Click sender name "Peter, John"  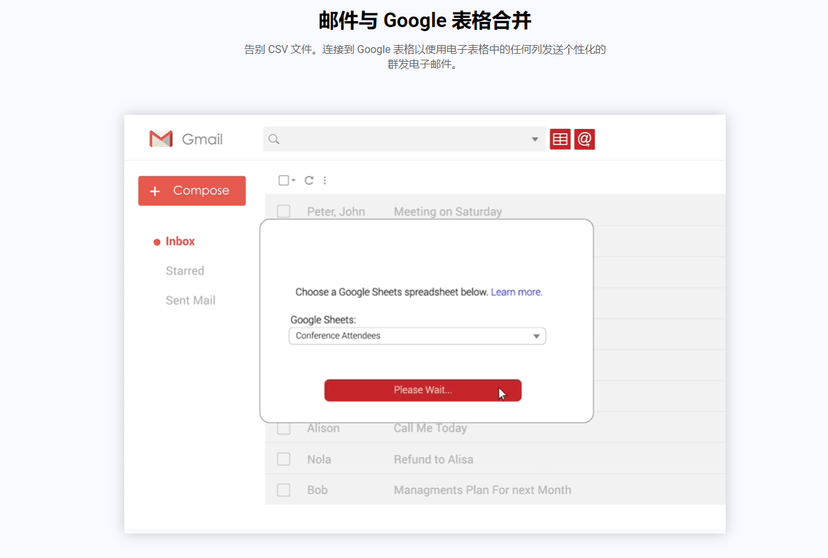[336, 212]
